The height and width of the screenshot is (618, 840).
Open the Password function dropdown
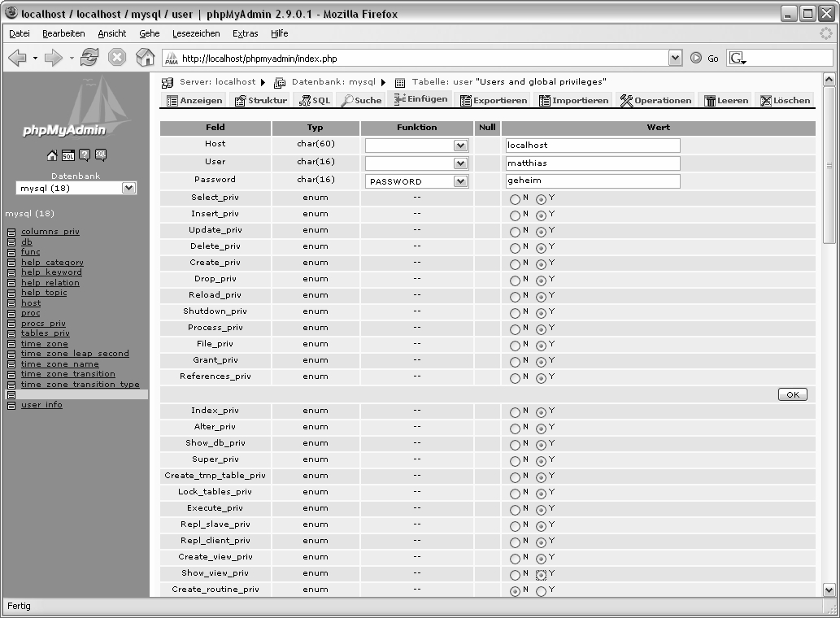pyautogui.click(x=460, y=181)
